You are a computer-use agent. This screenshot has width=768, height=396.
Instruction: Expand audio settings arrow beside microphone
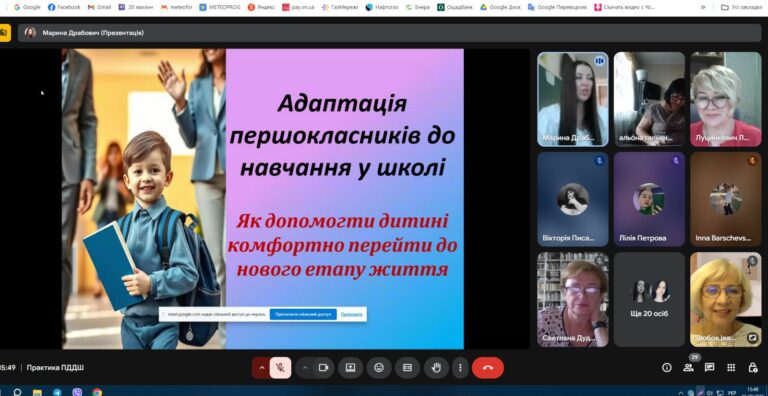click(262, 368)
